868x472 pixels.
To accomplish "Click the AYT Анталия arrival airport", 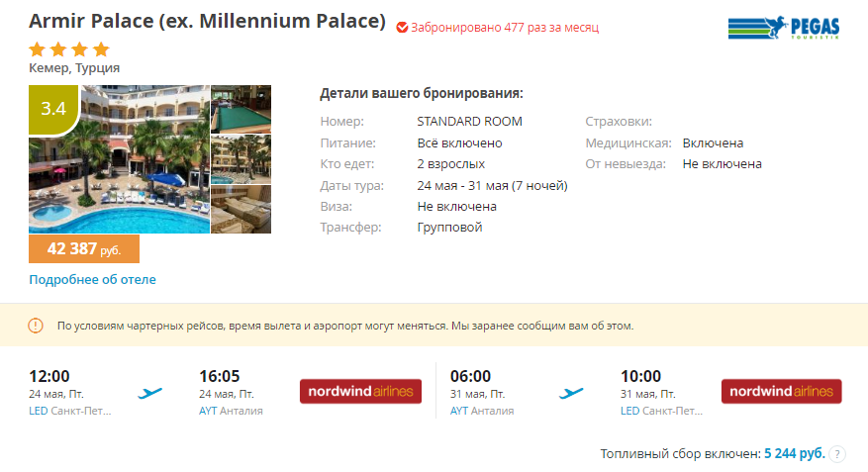I will (x=231, y=411).
